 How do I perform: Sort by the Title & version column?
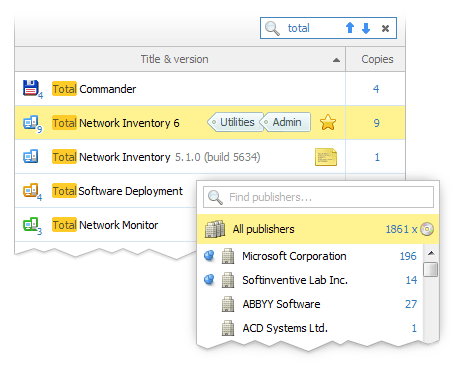point(180,59)
